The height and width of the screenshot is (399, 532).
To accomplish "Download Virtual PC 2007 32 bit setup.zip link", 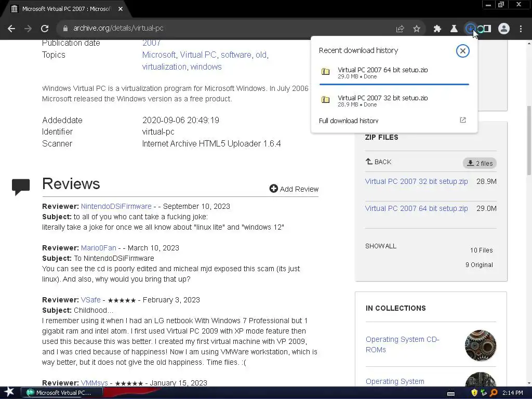I will click(x=416, y=181).
